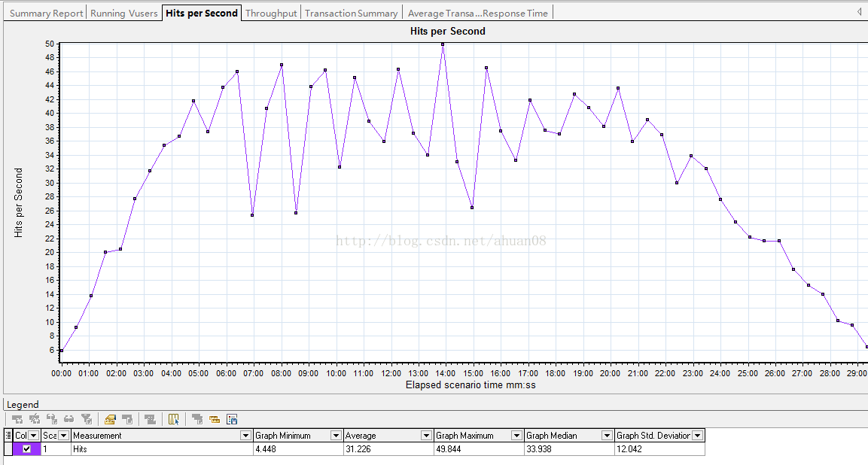Click the Graph Minimum column header

[298, 436]
